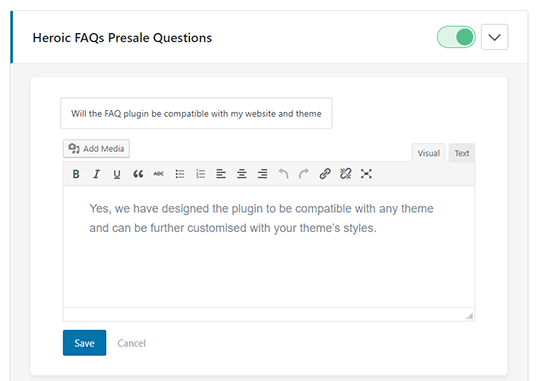This screenshot has width=540, height=381.
Task: Switch to the Visual editor tab
Action: [428, 153]
